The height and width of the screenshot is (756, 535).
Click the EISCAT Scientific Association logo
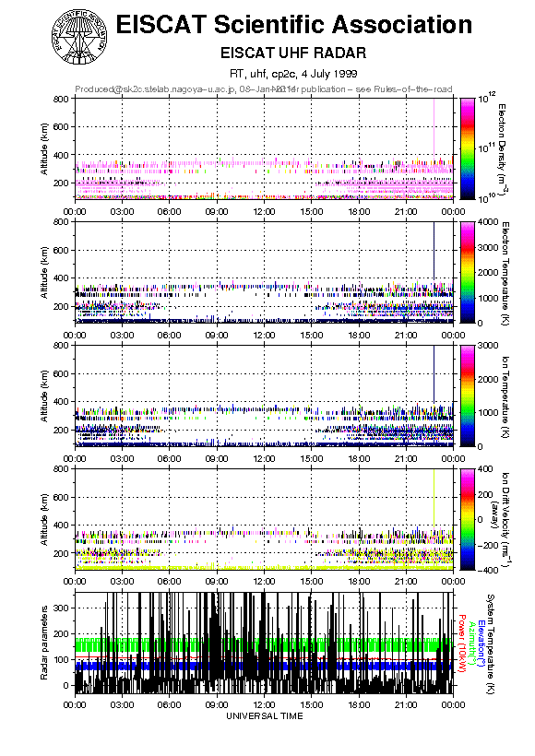[79, 37]
